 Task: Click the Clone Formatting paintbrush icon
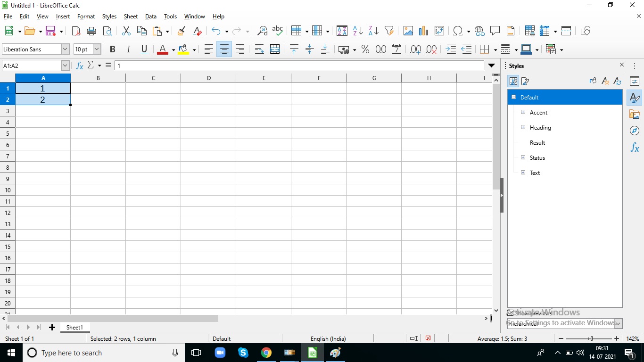click(x=181, y=31)
